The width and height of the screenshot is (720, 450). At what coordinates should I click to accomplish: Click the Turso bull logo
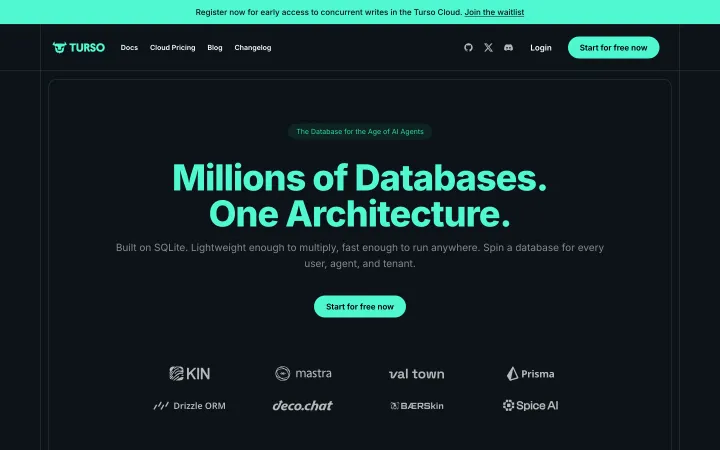click(x=79, y=47)
